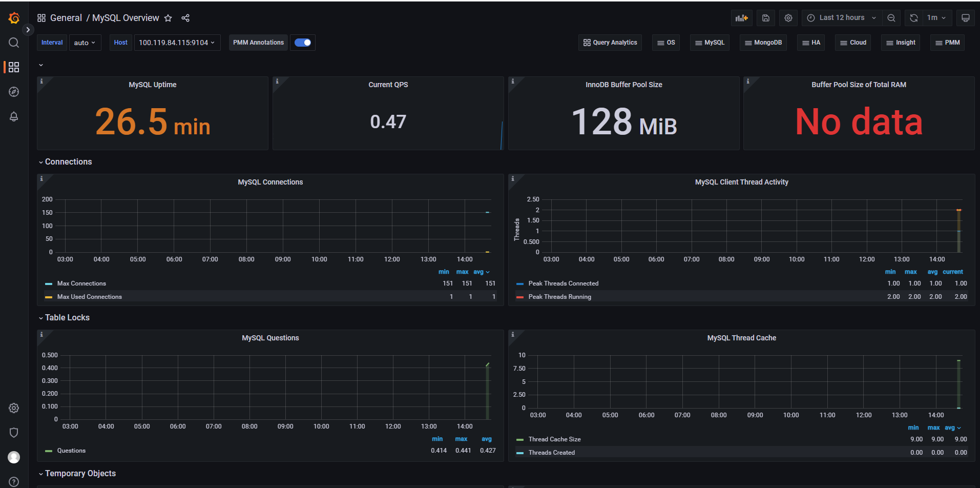Zoom out the time range
Image resolution: width=980 pixels, height=488 pixels.
(891, 18)
